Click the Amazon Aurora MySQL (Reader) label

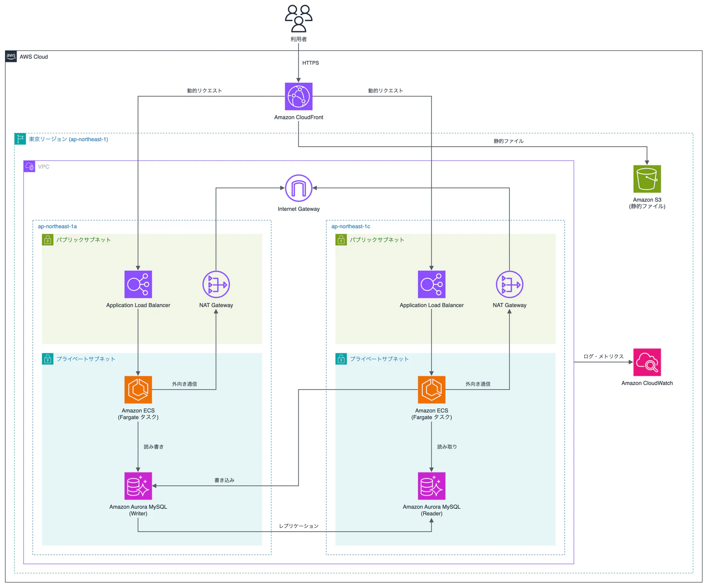coord(431,510)
